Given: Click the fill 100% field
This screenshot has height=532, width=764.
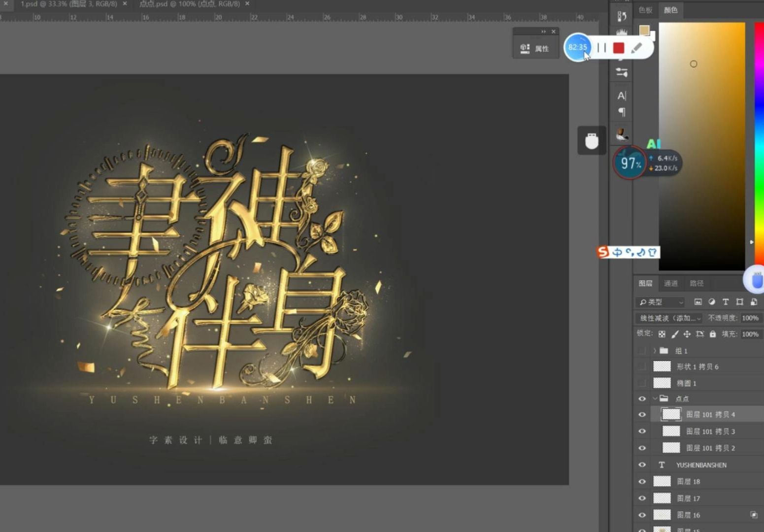Looking at the screenshot, I should click(751, 334).
